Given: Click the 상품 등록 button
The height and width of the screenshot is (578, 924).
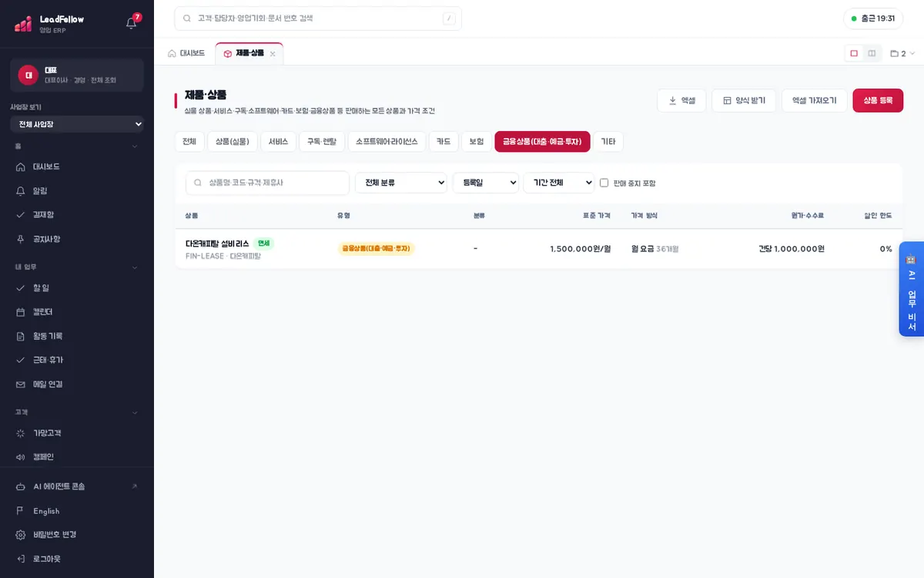Looking at the screenshot, I should click(878, 100).
